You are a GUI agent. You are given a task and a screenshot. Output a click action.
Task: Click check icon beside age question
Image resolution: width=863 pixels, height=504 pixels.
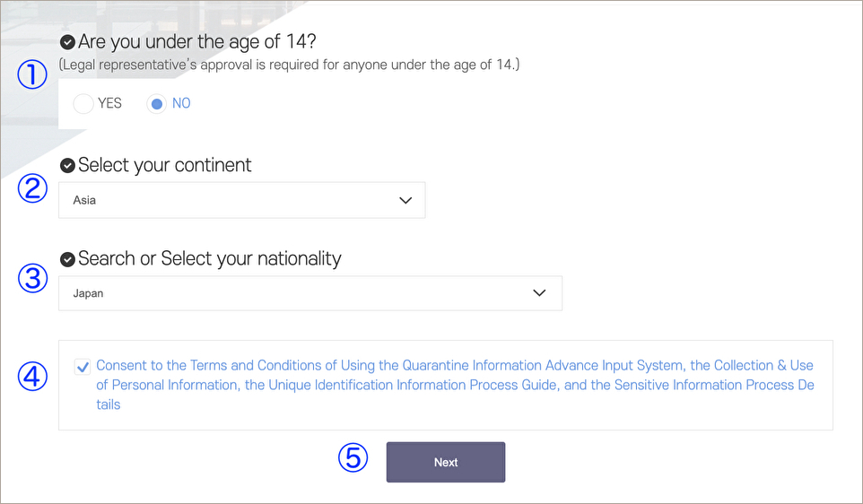click(67, 42)
